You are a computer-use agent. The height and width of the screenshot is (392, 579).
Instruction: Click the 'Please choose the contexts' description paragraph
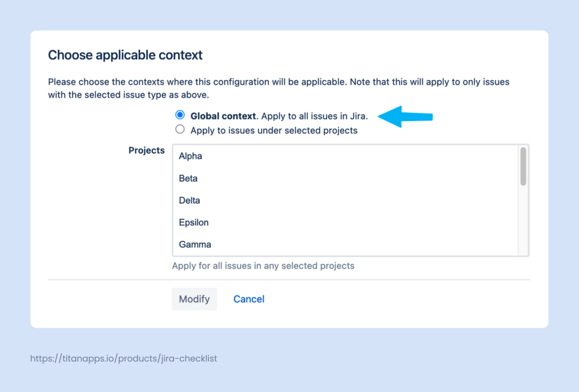click(x=279, y=88)
